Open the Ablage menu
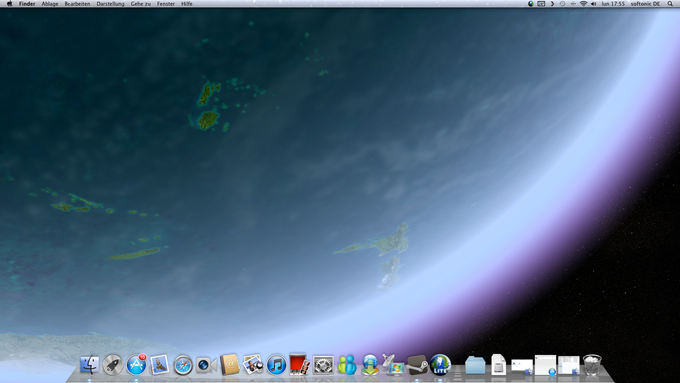680x383 pixels. coord(50,3)
